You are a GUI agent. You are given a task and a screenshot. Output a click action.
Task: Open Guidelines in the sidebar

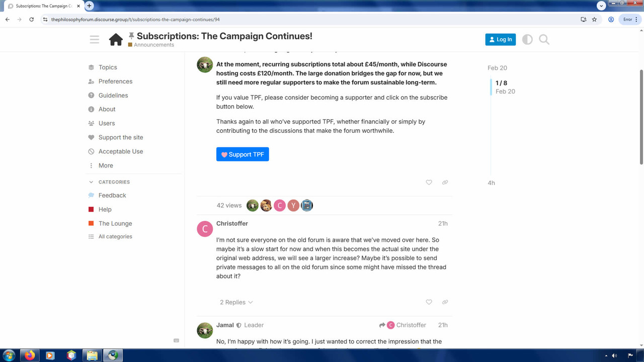coord(113,95)
